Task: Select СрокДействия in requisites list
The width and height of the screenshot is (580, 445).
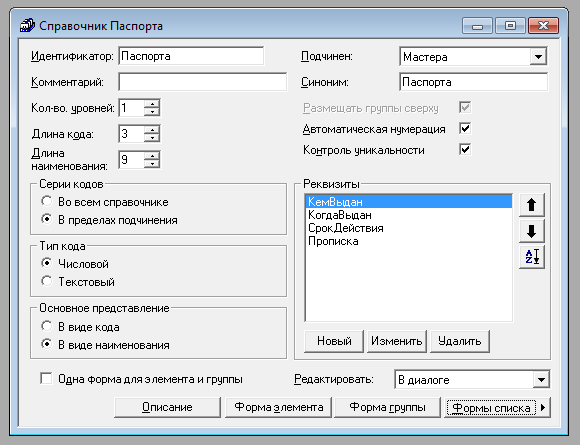Action: [409, 228]
